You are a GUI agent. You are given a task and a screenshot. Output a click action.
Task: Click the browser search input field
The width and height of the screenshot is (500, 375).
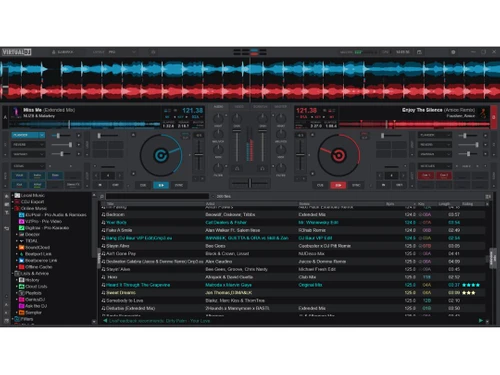click(157, 197)
